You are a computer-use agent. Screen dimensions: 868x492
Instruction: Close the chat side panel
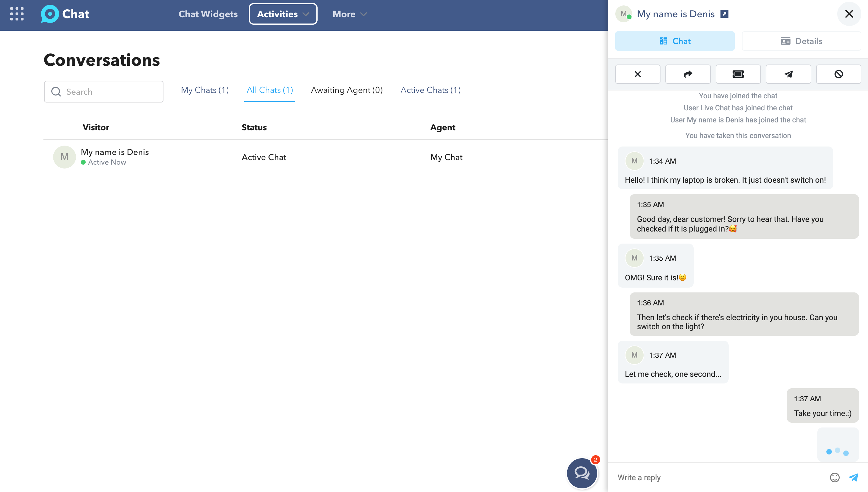(849, 14)
